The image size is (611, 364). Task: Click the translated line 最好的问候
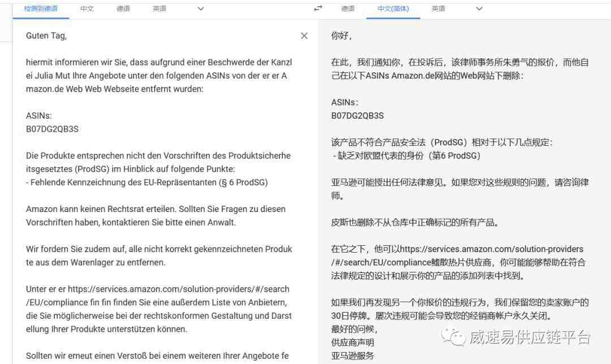click(354, 330)
